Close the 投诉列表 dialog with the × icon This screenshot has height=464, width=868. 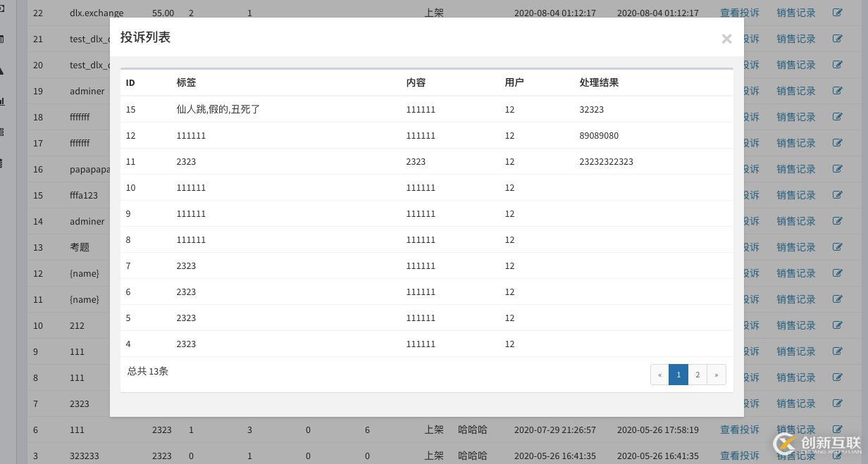(x=726, y=39)
